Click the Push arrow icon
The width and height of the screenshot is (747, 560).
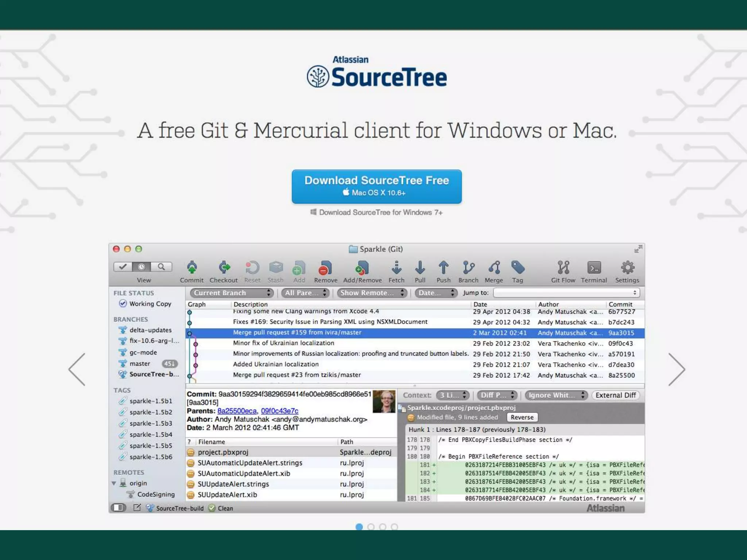tap(444, 268)
